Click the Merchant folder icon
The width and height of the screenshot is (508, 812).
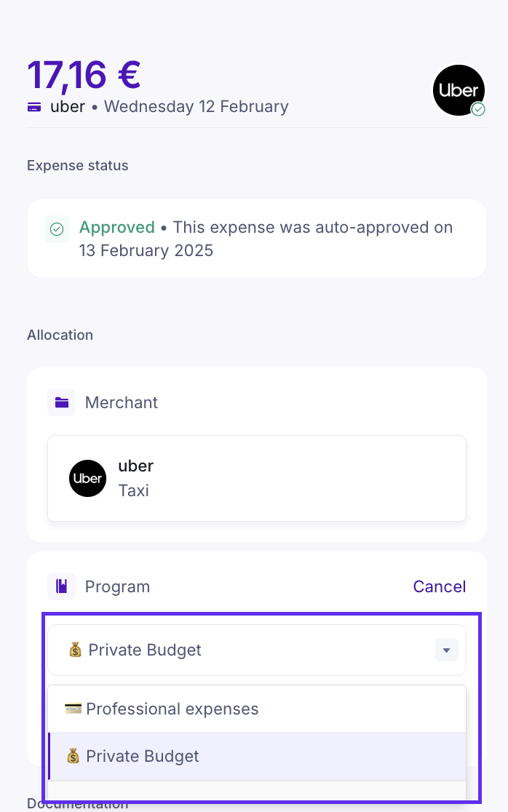61,402
